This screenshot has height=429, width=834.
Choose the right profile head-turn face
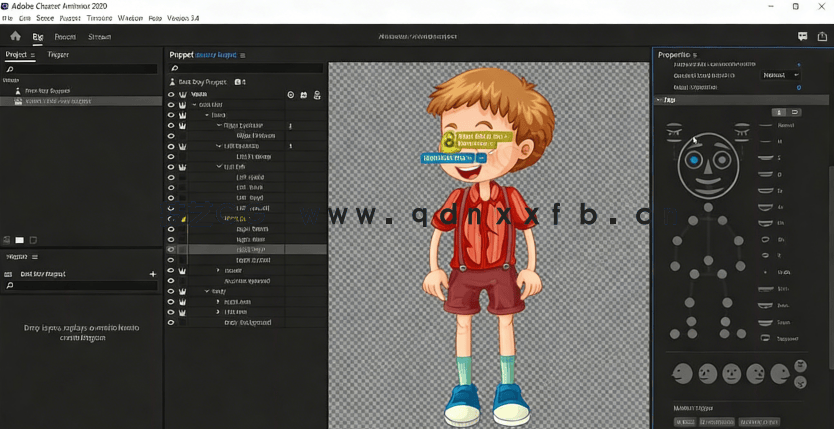(x=780, y=374)
